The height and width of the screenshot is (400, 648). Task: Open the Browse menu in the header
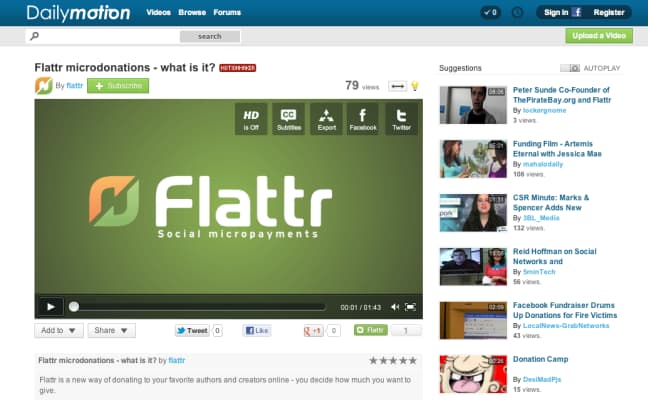point(192,12)
